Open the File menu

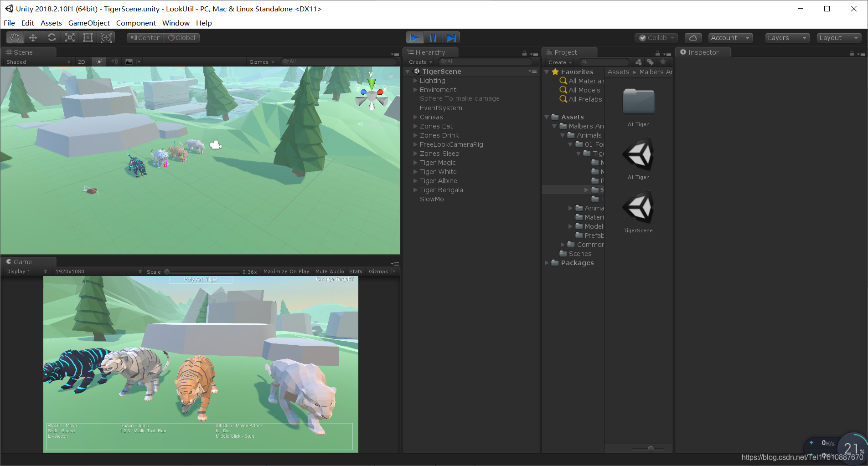click(x=9, y=23)
